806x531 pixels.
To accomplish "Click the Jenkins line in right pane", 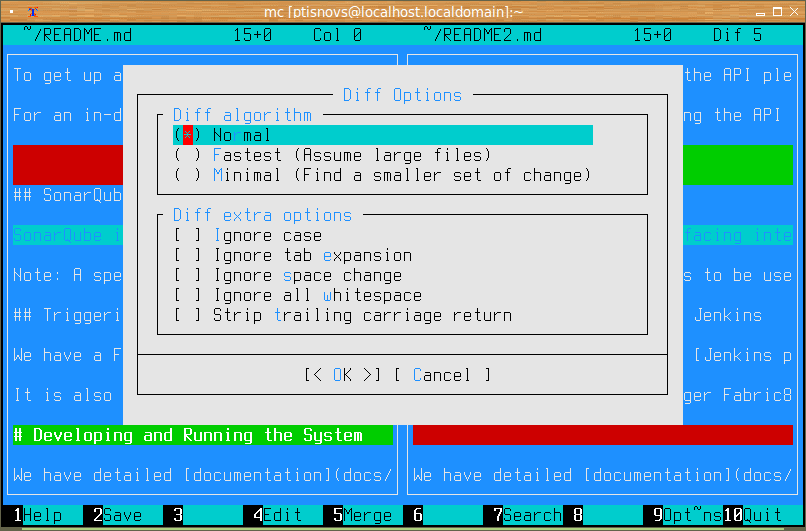I will click(x=728, y=315).
